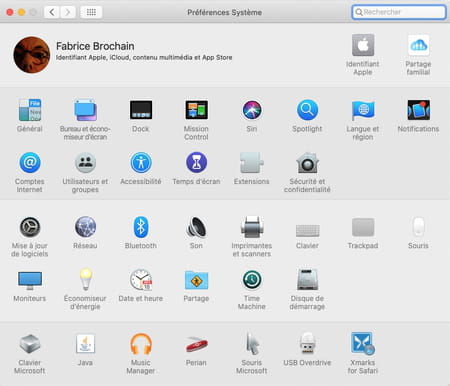Screen dimensions: 450x386
Task: Minimize the window with yellow button
Action: click(x=21, y=12)
